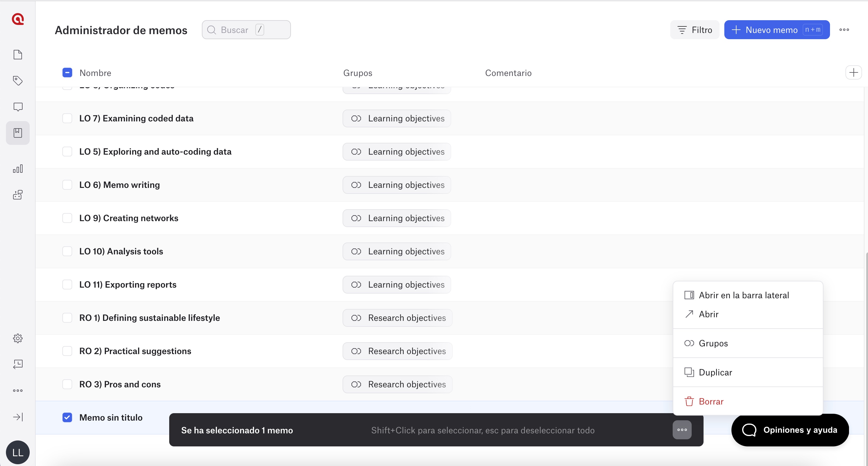Open the RO 1) Defining sustainable lifestyle memo
This screenshot has height=466, width=868.
pos(150,318)
